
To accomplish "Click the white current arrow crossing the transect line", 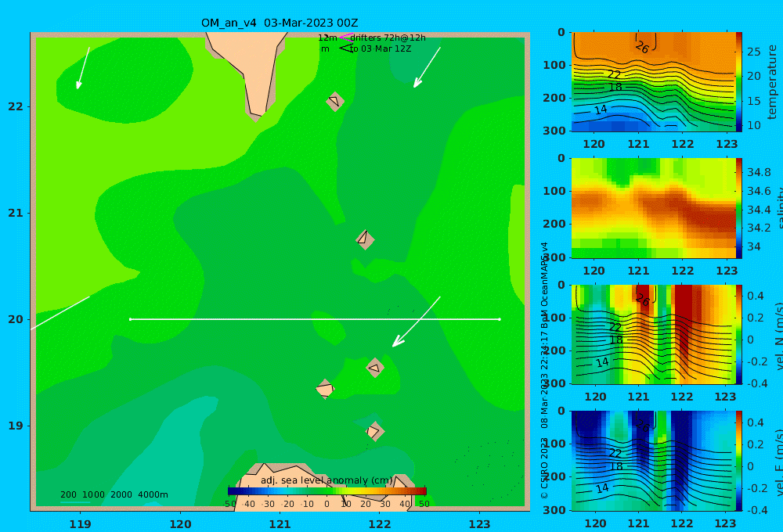I will pos(416,322).
